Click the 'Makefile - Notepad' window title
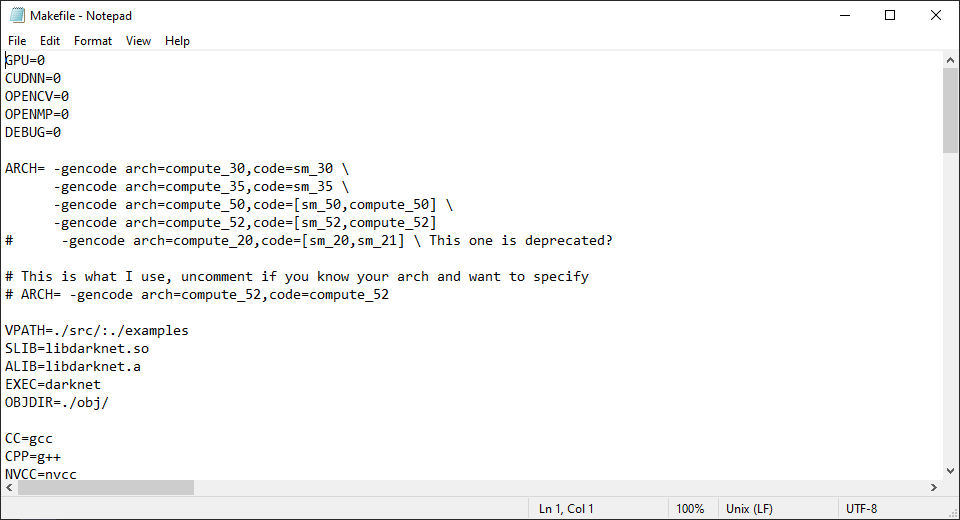The width and height of the screenshot is (960, 520). point(81,16)
